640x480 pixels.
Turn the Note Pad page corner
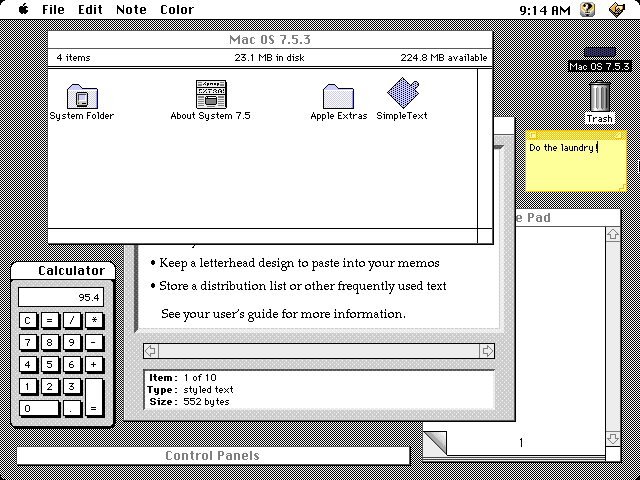tap(434, 442)
